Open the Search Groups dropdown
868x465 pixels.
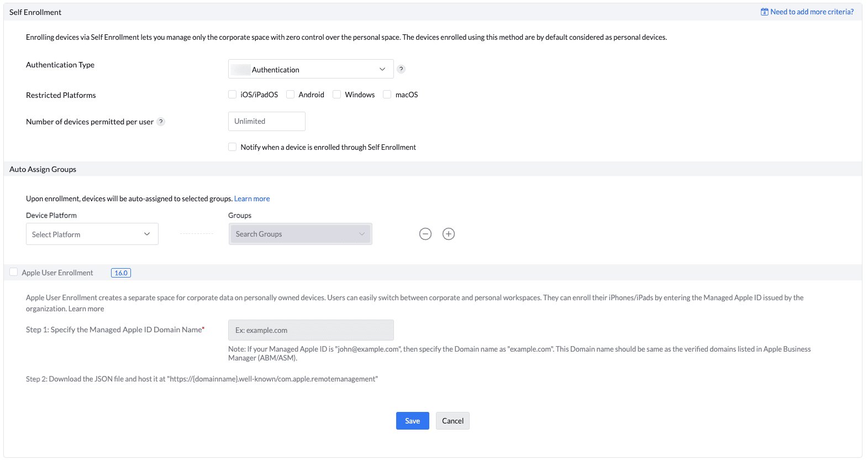(300, 234)
